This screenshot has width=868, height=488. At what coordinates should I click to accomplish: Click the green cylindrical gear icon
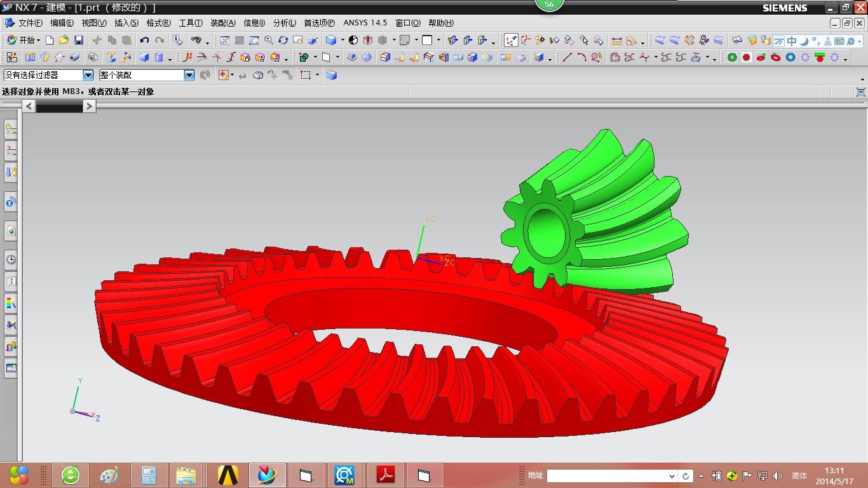click(732, 57)
